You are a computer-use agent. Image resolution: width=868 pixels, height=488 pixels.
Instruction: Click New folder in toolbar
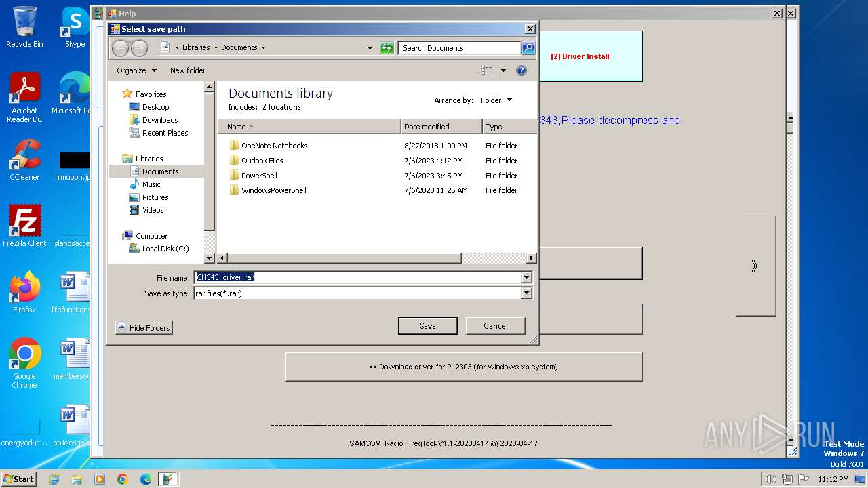188,70
